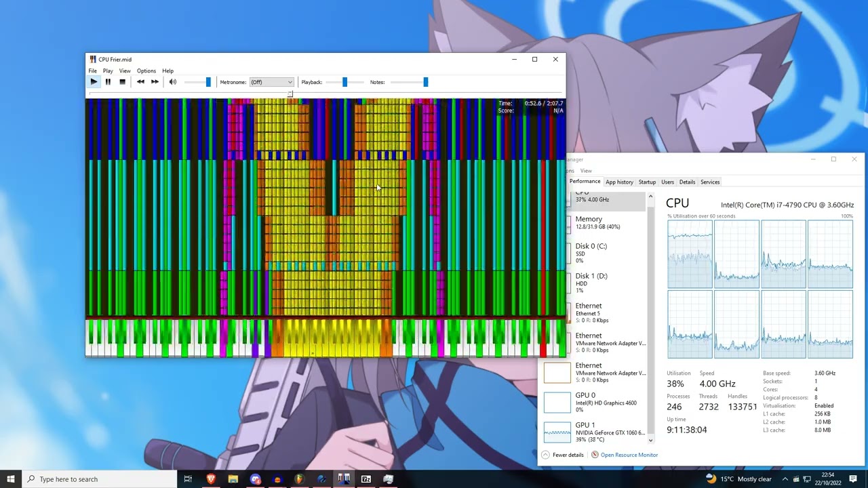Adjust the Playback speed slider
This screenshot has width=868, height=488.
[344, 82]
